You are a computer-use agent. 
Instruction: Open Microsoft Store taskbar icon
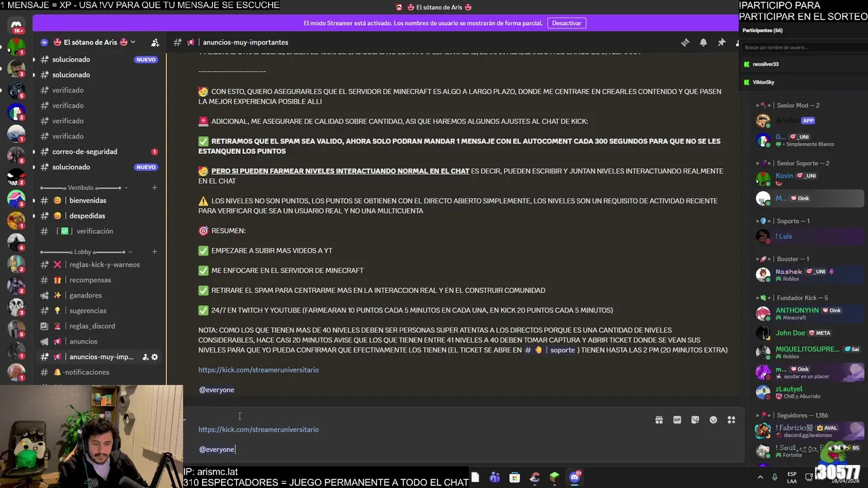(515, 477)
